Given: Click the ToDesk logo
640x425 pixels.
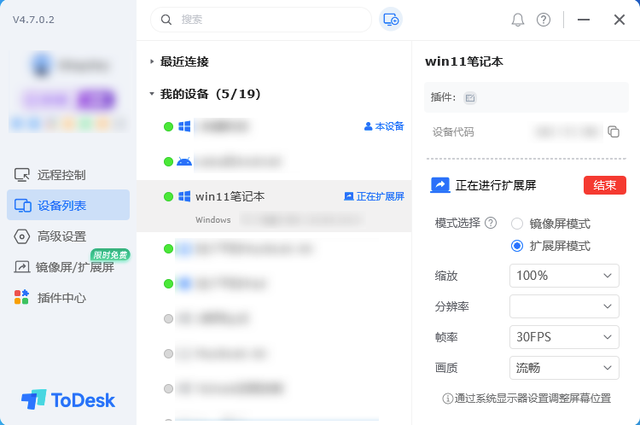Looking at the screenshot, I should (x=68, y=400).
